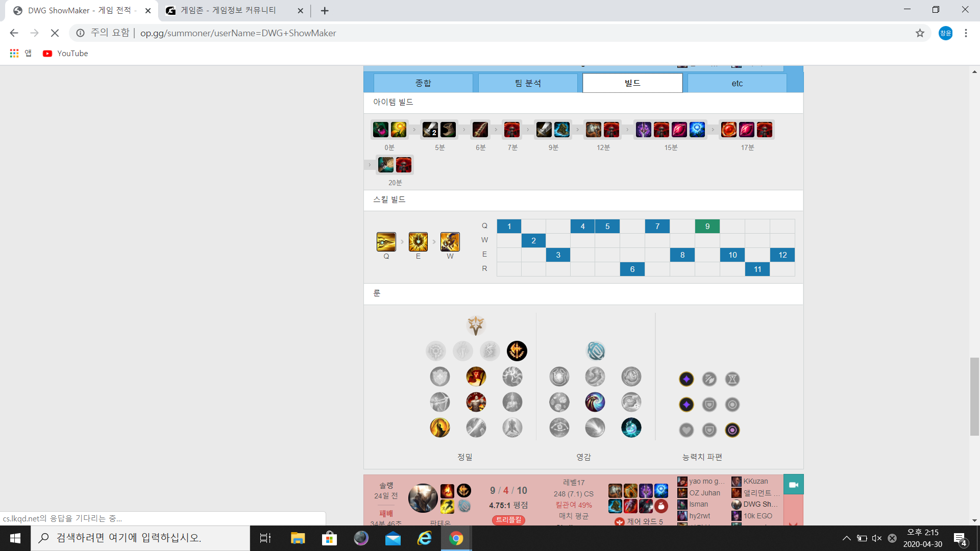The width and height of the screenshot is (980, 551).
Task: Click the Inspiration rune tree icon
Action: [595, 351]
